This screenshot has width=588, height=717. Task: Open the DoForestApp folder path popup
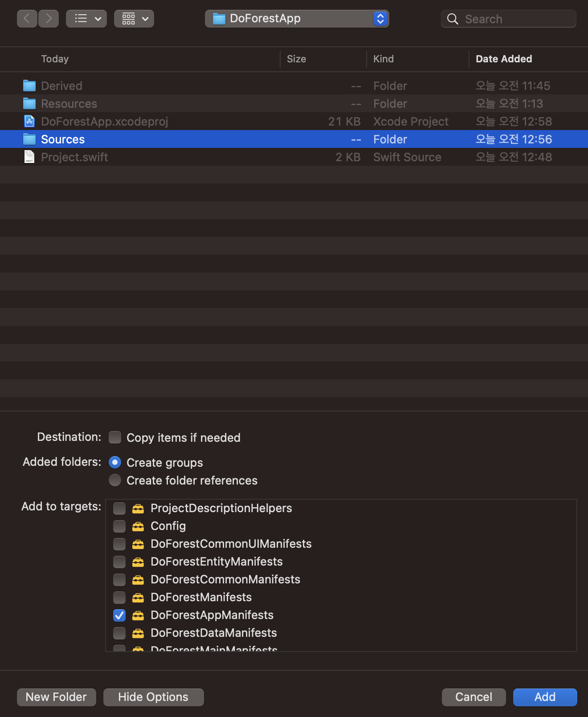tap(297, 19)
